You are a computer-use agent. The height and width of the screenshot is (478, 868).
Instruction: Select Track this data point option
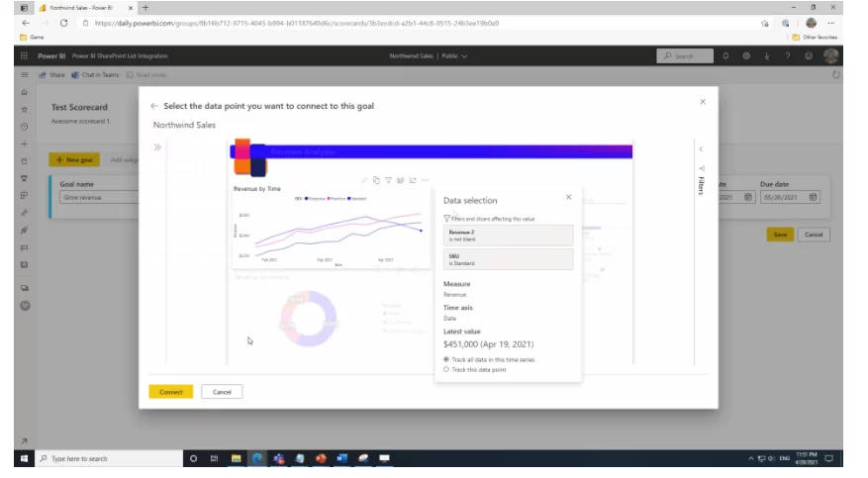(475, 369)
